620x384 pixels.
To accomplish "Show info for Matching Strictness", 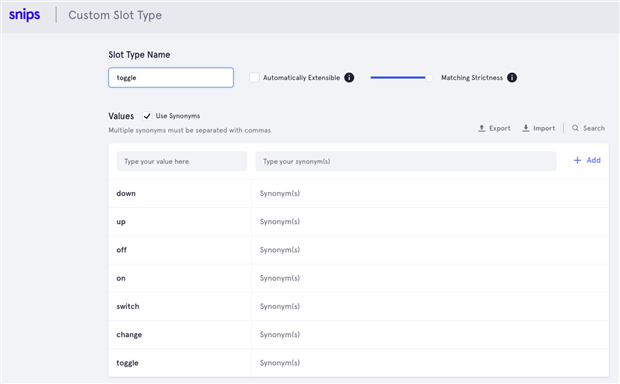I will tap(512, 78).
